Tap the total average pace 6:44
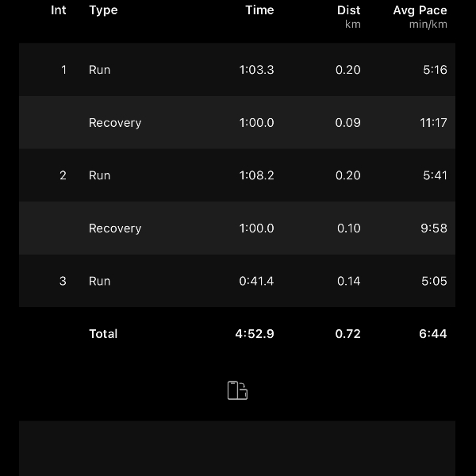Screen dimensions: 476x476 pyautogui.click(x=433, y=334)
